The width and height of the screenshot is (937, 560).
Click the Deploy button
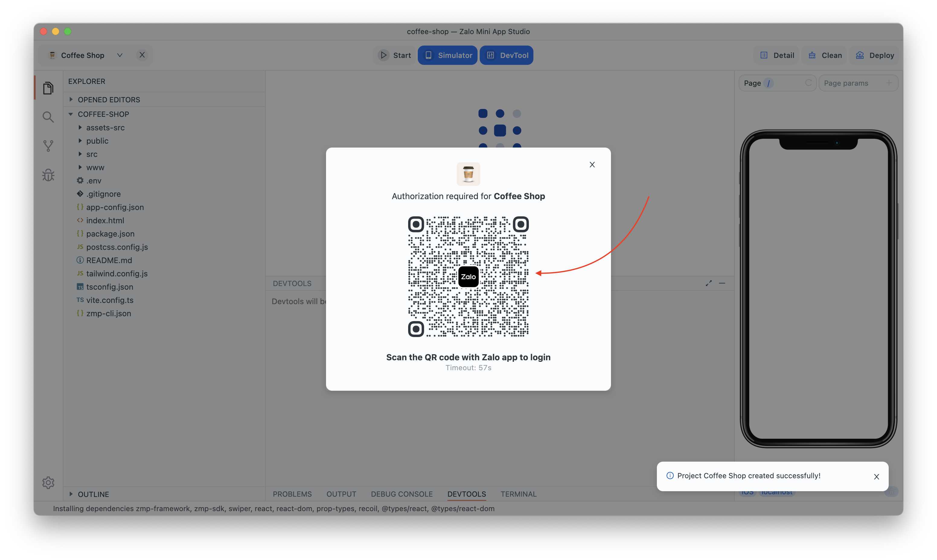tap(875, 55)
